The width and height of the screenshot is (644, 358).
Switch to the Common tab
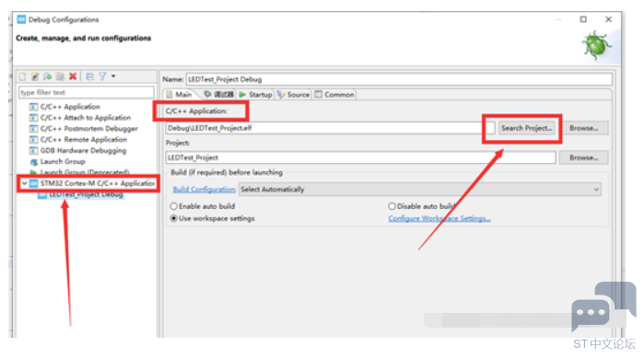click(334, 95)
